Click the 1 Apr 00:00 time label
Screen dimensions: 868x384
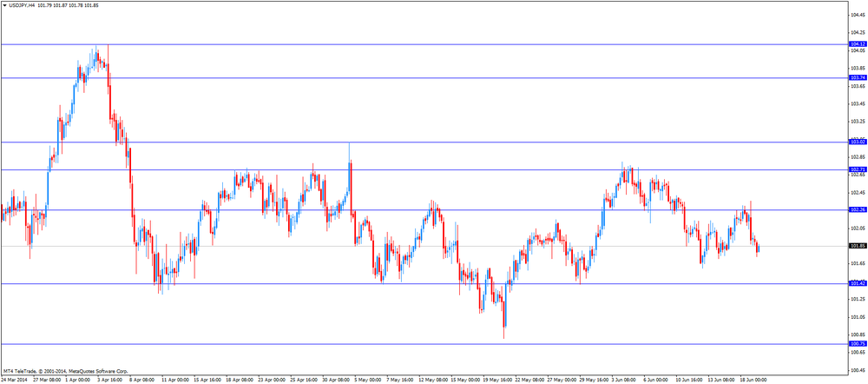pos(77,381)
